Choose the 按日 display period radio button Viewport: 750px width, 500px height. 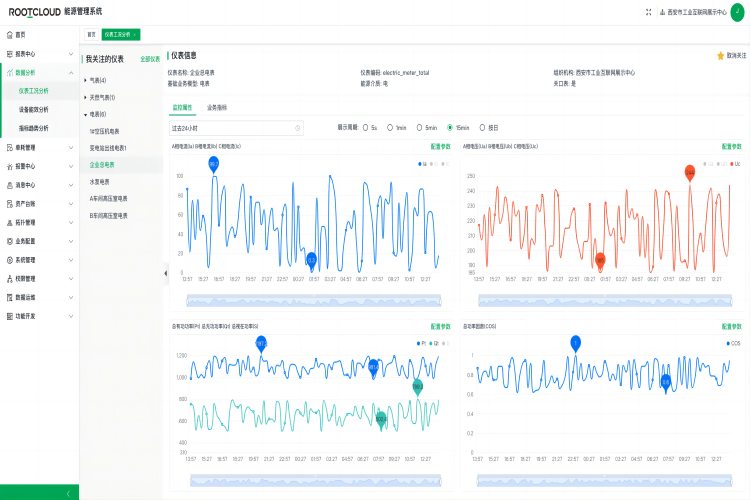[482, 128]
